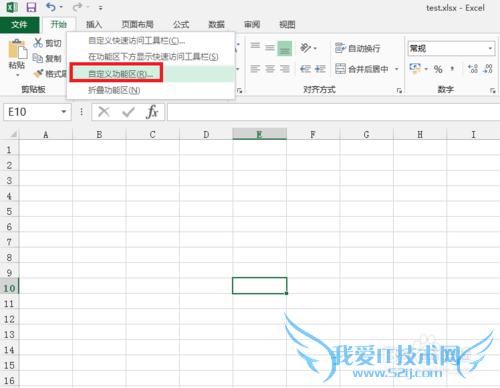500x388 pixels.
Task: Click the formula bar options dots
Action: point(81,112)
